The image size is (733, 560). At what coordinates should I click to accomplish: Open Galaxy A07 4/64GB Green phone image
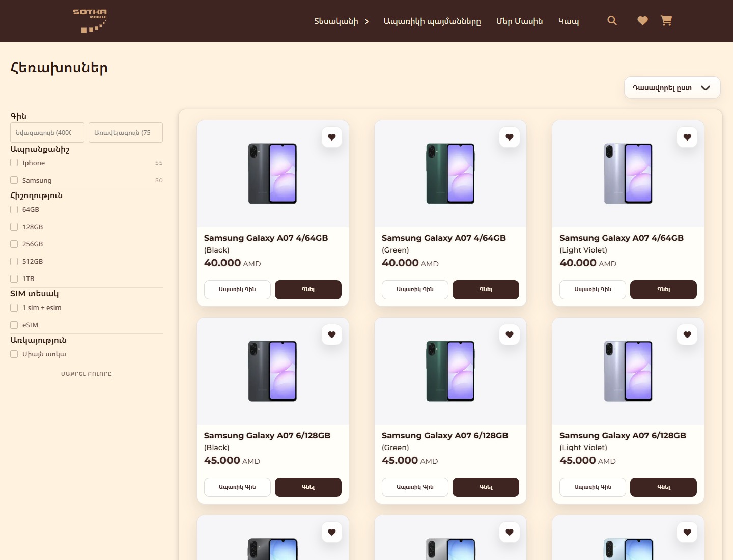[x=450, y=174]
